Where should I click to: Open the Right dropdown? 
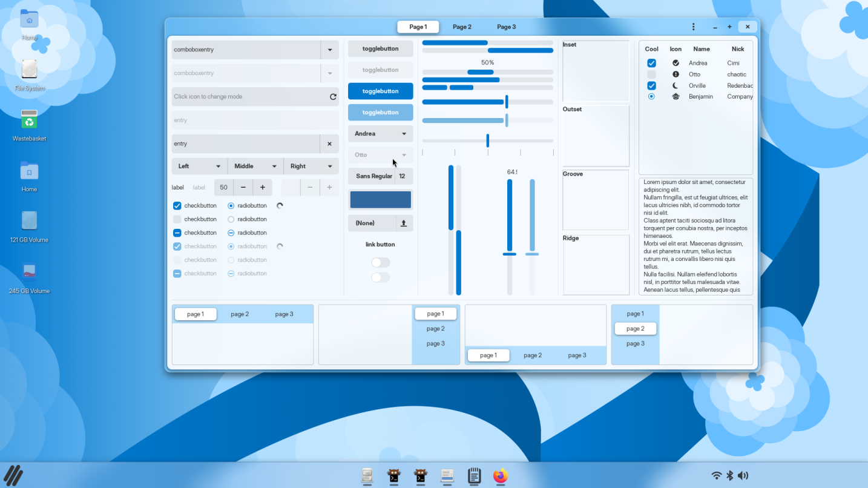pos(311,167)
